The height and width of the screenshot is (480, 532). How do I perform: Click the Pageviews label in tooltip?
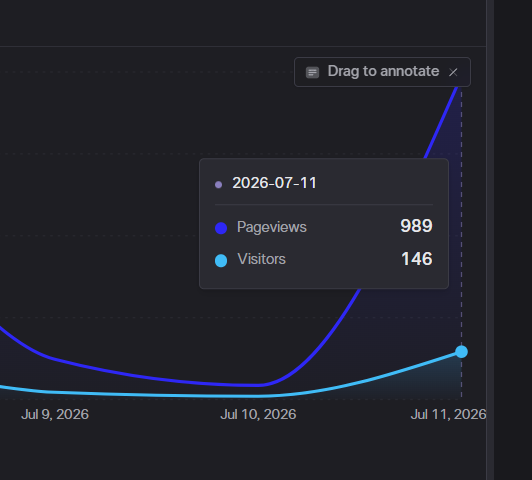[272, 227]
